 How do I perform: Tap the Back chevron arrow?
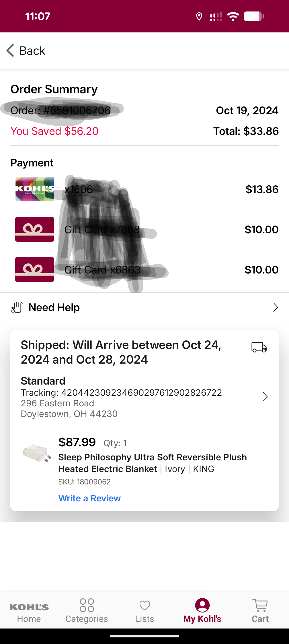coord(10,51)
